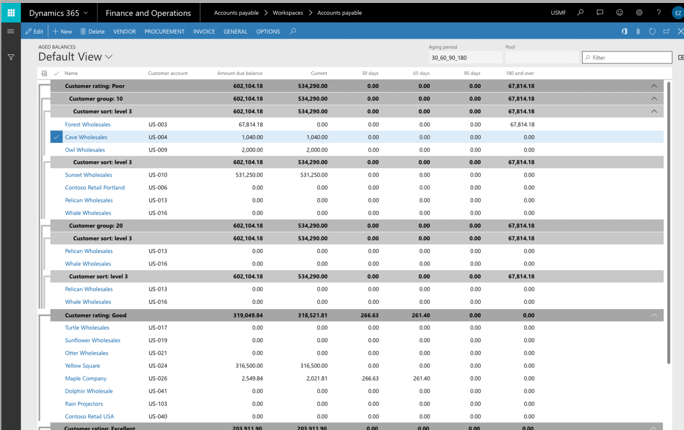Deselect the Cave Wholesales row checkbox
The height and width of the screenshot is (430, 684).
pos(56,137)
